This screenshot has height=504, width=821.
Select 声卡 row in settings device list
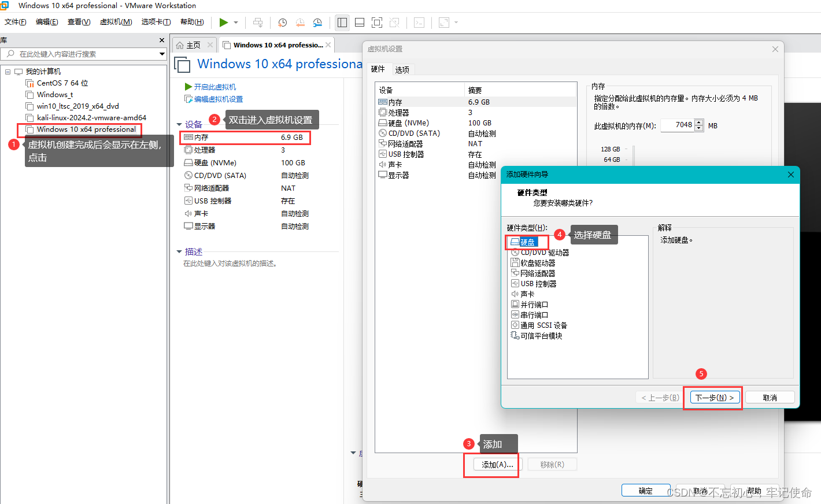[476, 165]
